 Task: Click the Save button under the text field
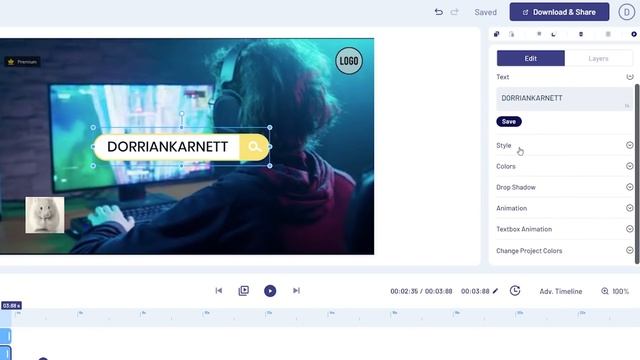coord(509,121)
